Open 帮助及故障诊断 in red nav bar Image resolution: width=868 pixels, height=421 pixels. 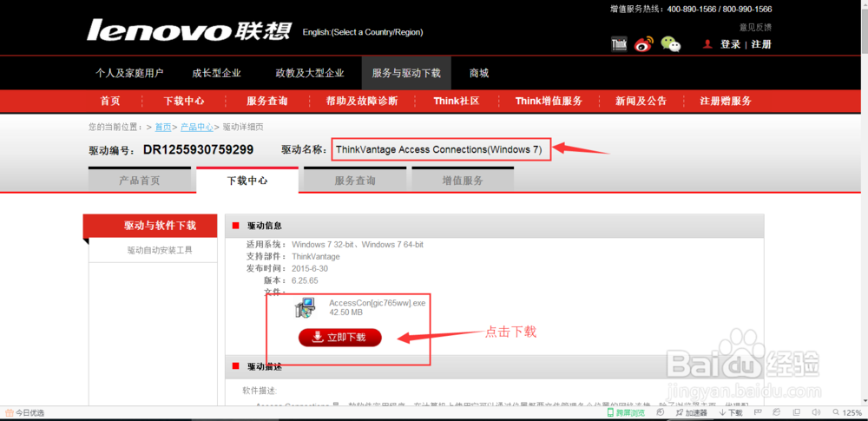pos(362,101)
